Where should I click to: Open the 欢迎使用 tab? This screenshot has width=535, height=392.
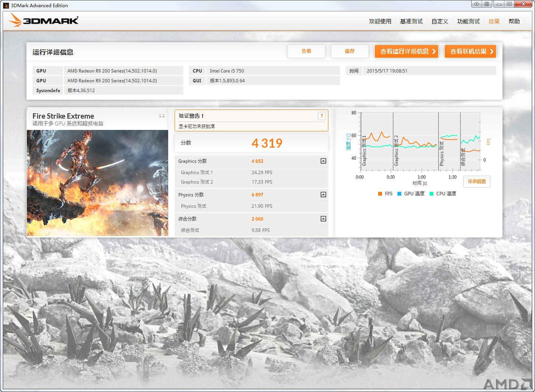click(380, 21)
